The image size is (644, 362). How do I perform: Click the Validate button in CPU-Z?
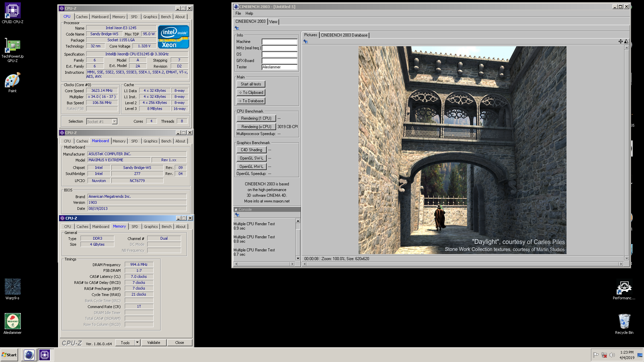coord(154,343)
